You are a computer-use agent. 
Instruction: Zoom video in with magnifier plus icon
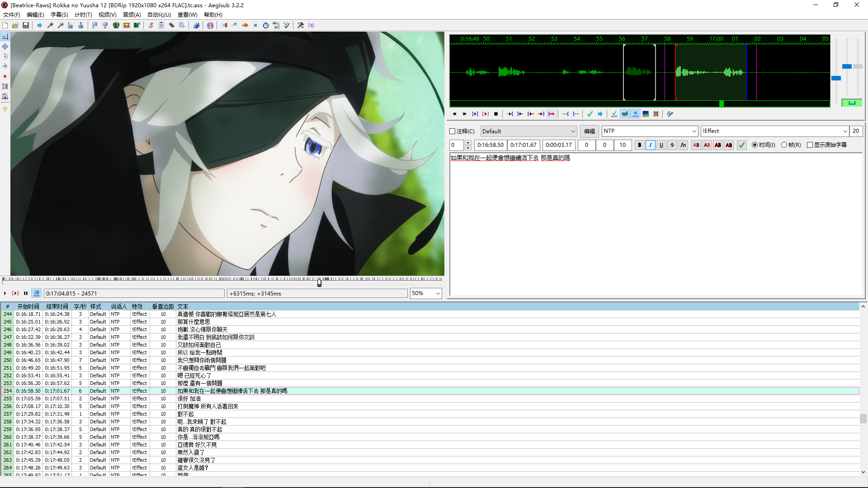click(x=50, y=25)
